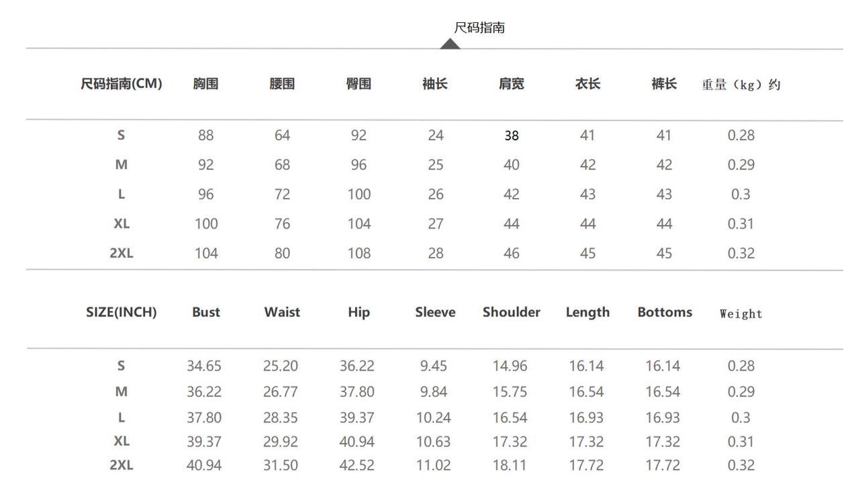
Task: Select the highlighted 38 shoulder width value
Action: coord(512,136)
